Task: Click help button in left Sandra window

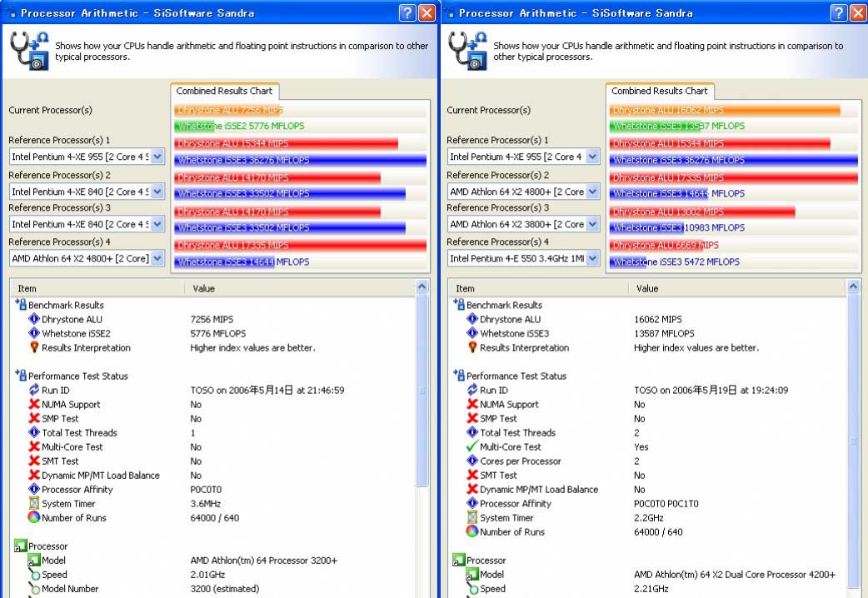Action: [x=407, y=12]
